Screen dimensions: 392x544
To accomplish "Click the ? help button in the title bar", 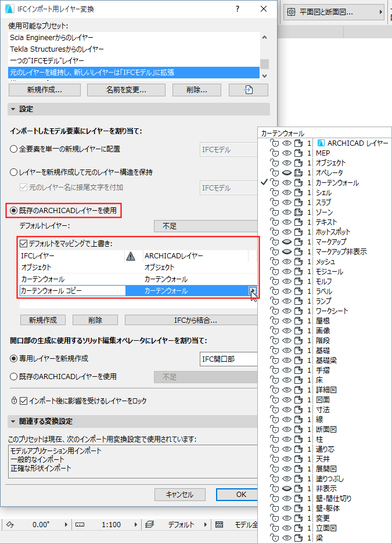I will click(x=238, y=9).
